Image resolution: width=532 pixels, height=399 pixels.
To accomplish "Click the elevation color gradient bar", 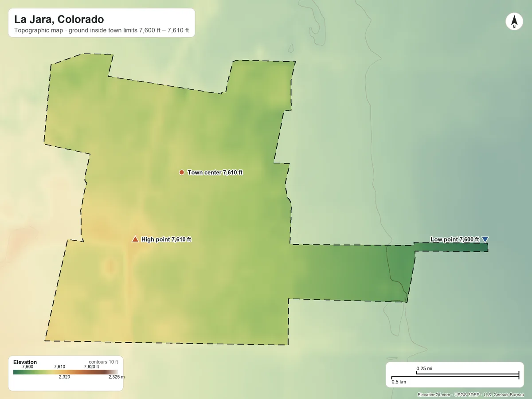I will 66,372.
